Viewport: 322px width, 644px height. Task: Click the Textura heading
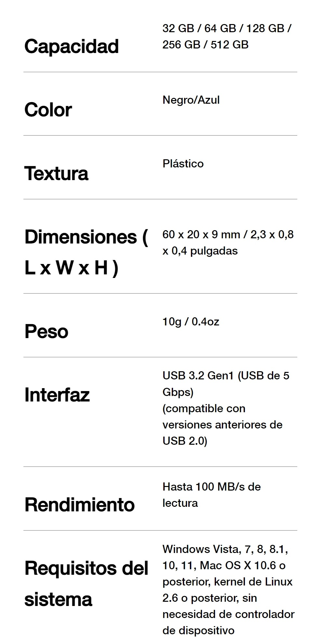[x=56, y=173]
